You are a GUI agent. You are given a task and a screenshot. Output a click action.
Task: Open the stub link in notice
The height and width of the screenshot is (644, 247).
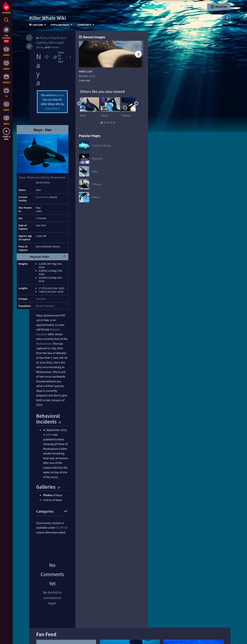[61, 95]
